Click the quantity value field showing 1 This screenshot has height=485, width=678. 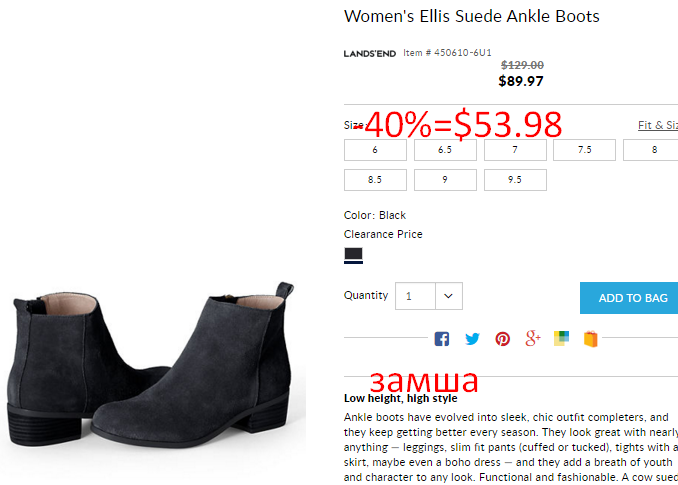[415, 296]
